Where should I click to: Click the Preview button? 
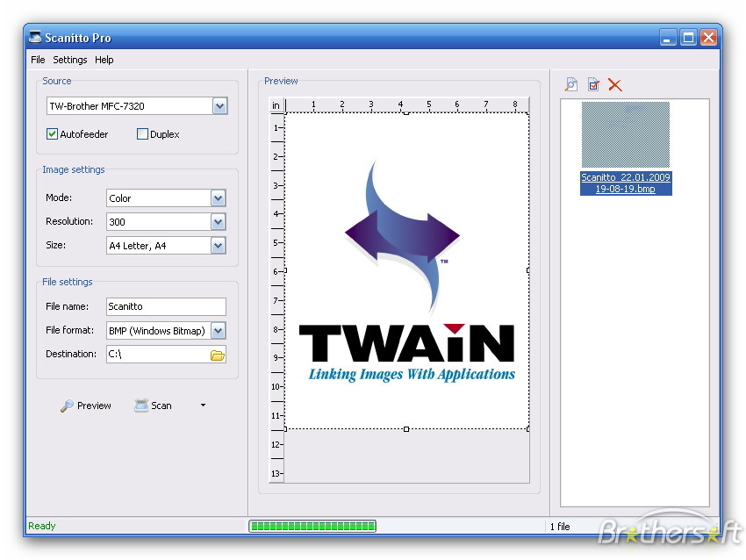click(86, 406)
